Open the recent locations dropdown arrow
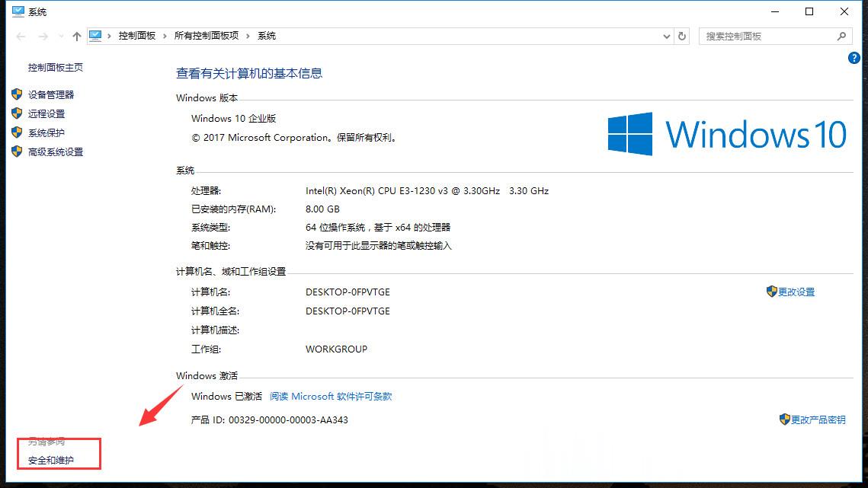This screenshot has width=868, height=488. pos(61,37)
